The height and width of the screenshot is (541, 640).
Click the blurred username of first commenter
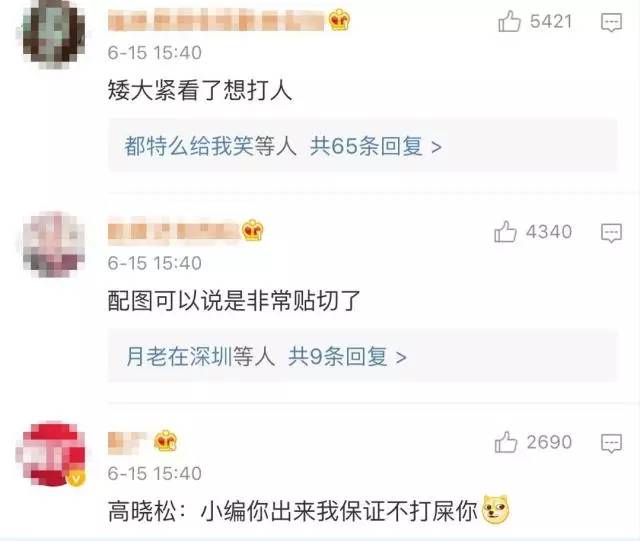216,21
